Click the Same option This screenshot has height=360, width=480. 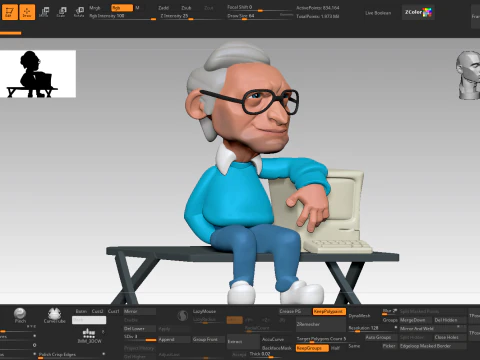click(354, 346)
